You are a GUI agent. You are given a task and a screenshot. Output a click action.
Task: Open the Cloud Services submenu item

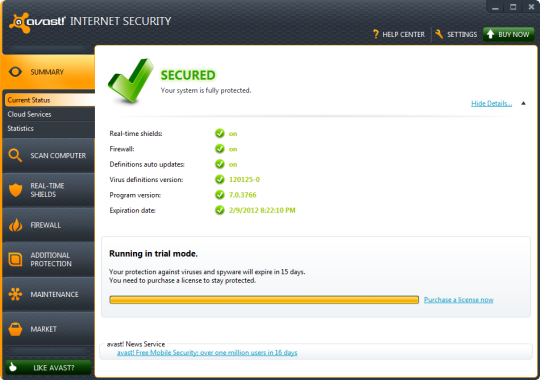pos(29,114)
